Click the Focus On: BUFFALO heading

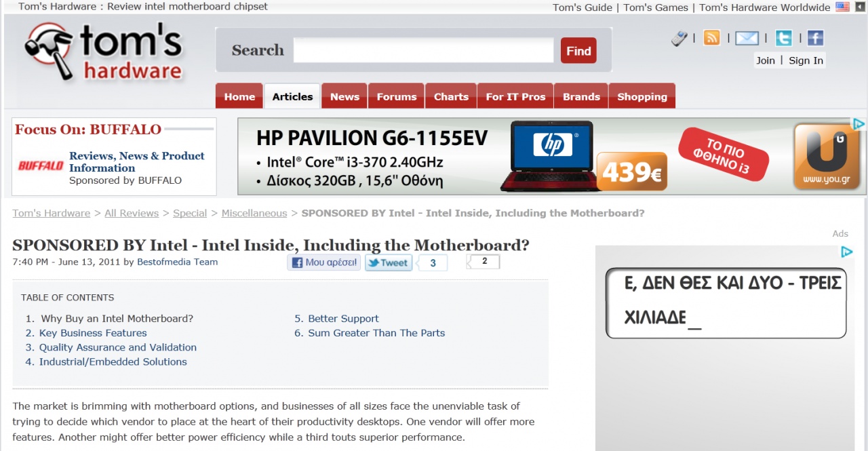[x=88, y=130]
